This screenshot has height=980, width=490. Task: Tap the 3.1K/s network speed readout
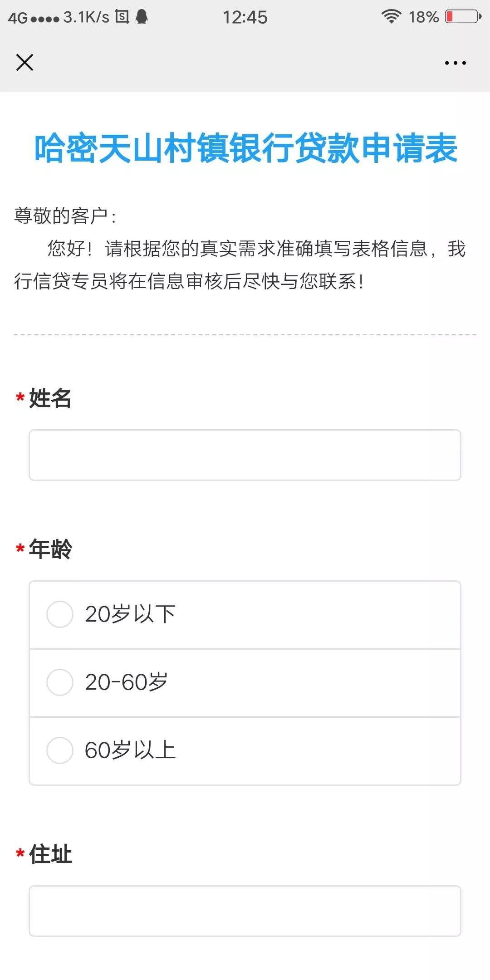pos(86,17)
